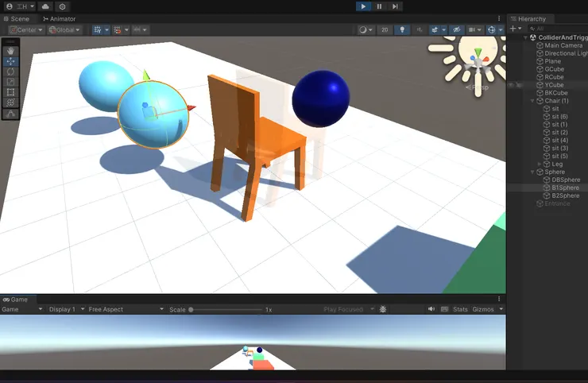The width and height of the screenshot is (588, 383).
Task: Collapse the ColliderAndTrigger scene root
Action: [x=526, y=37]
